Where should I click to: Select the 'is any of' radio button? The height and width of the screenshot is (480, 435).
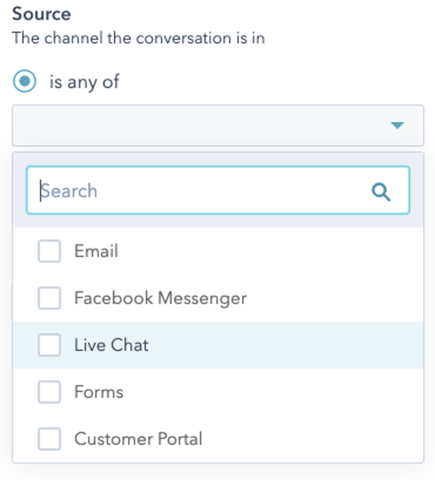(x=25, y=81)
